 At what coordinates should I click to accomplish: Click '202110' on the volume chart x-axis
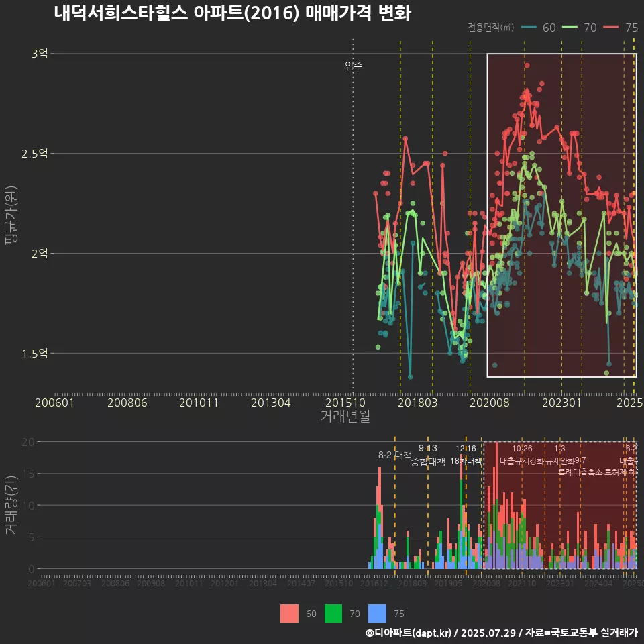(522, 583)
